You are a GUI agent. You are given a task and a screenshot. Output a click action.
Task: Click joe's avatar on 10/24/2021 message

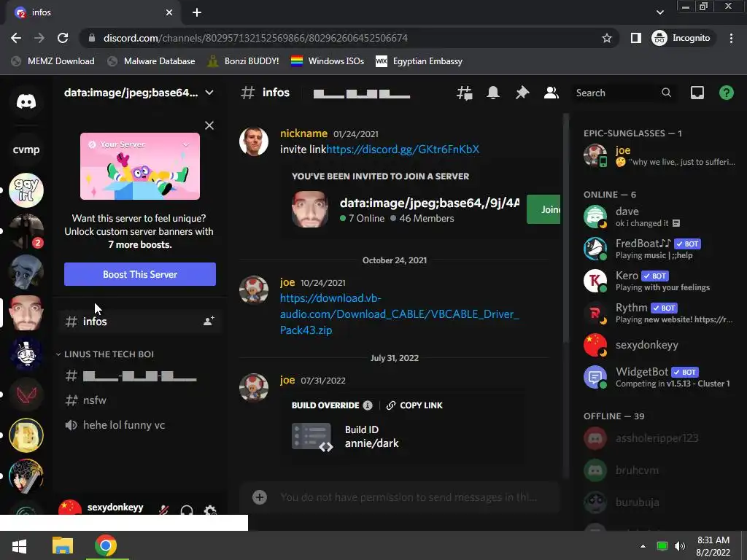pos(253,290)
